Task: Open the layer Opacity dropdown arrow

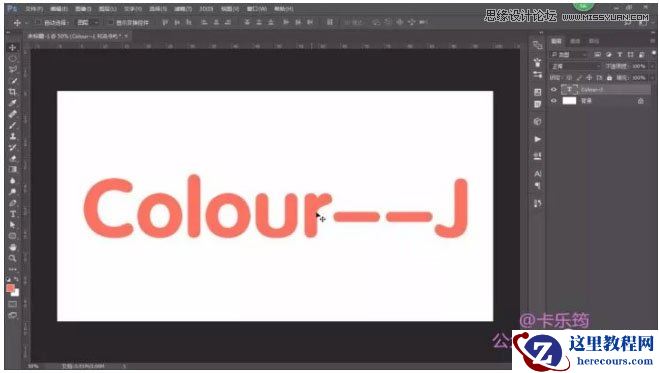Action: coord(651,66)
